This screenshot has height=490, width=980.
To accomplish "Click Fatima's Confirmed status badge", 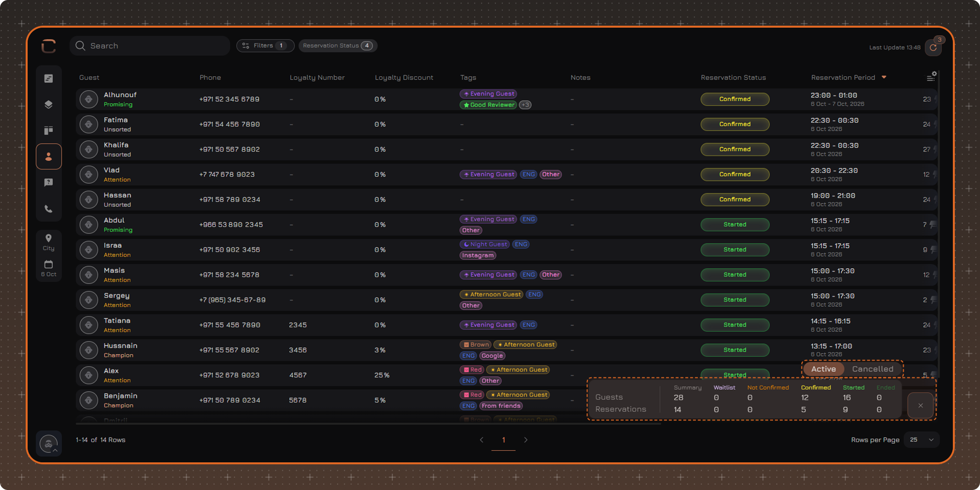I will coord(735,124).
